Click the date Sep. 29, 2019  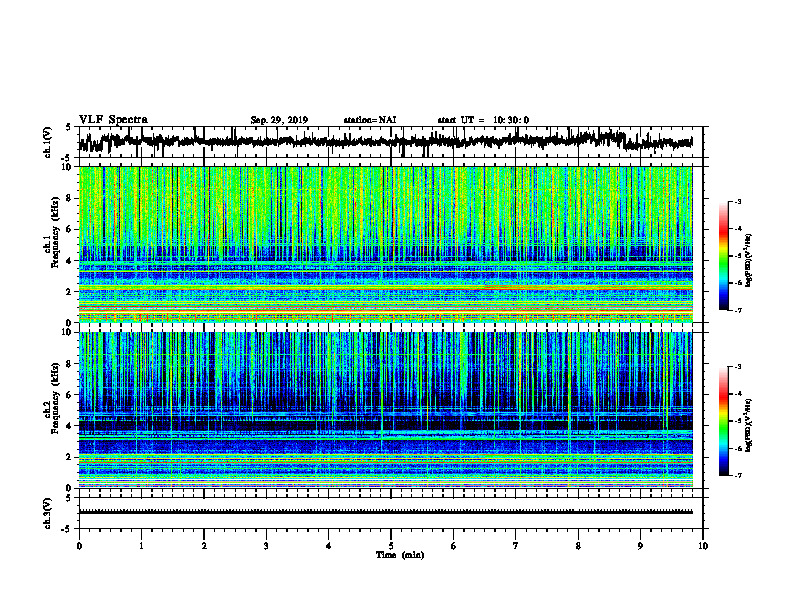click(x=279, y=120)
